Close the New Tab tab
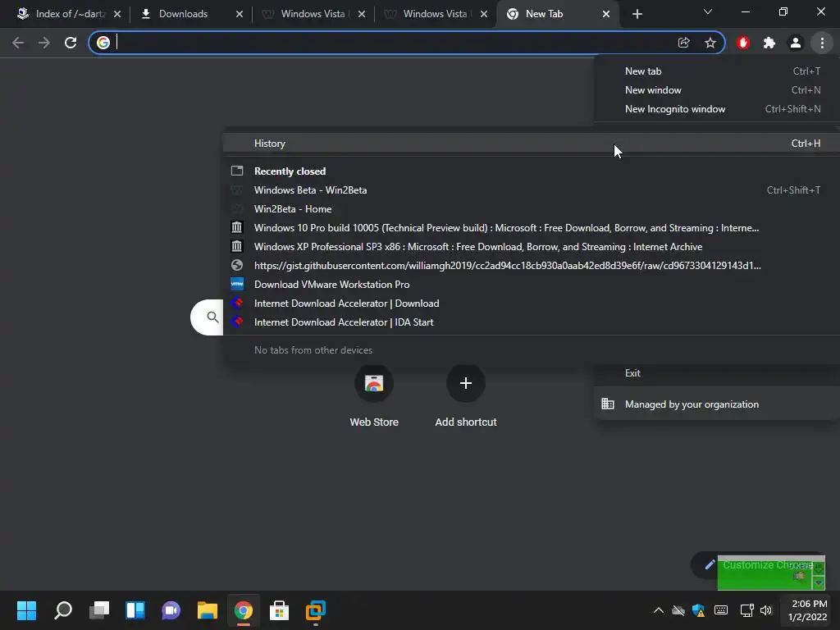This screenshot has height=630, width=840. (606, 14)
